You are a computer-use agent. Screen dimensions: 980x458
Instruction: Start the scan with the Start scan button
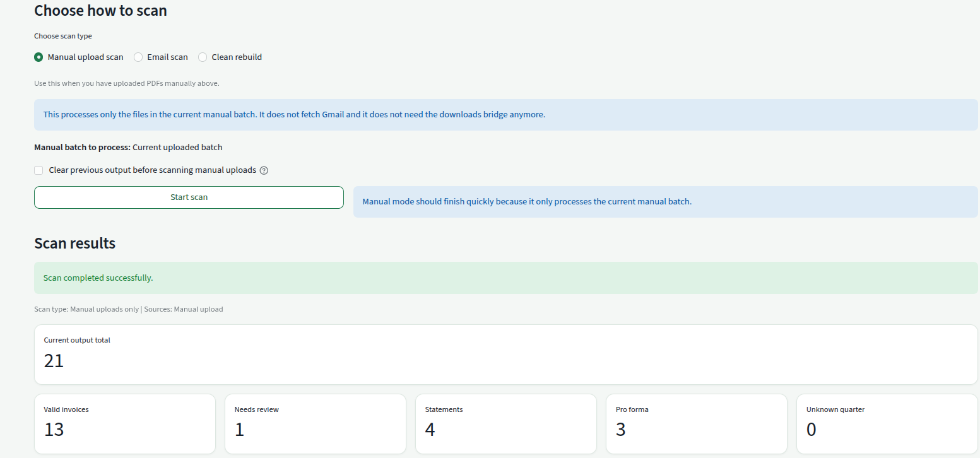189,197
